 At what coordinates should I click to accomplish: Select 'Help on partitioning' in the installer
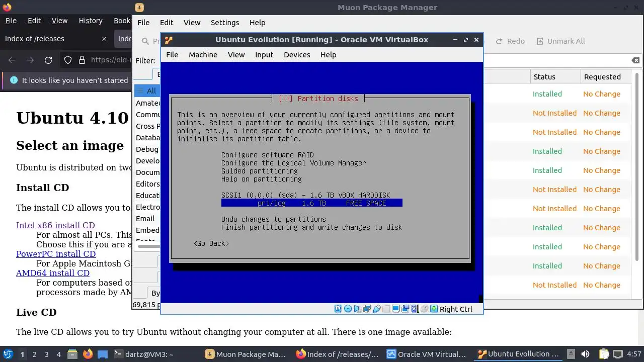pyautogui.click(x=262, y=179)
